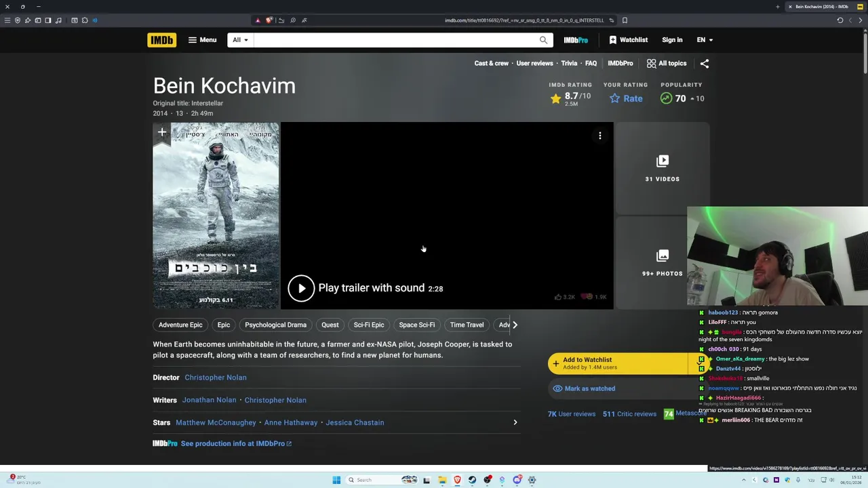Screen dimensions: 868x488
Task: Open Steam from the taskbar
Action: 472,480
